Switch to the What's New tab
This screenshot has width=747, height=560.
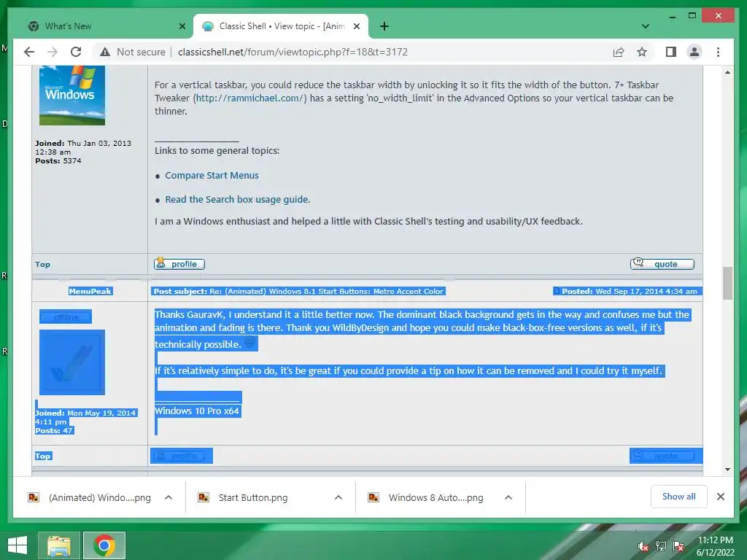(x=104, y=26)
